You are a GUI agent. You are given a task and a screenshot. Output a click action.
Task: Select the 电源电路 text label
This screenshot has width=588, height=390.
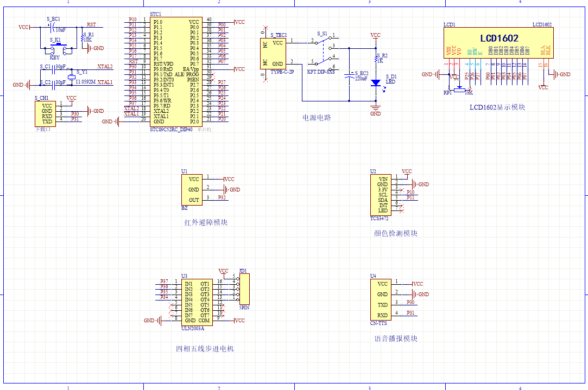click(317, 118)
